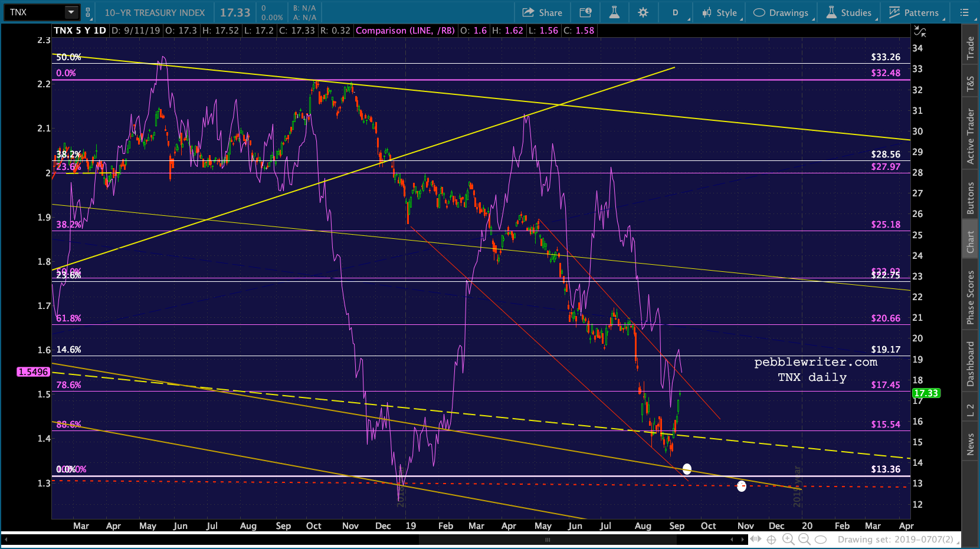980x549 pixels.
Task: Click the double-arrow expand time axis icon
Action: pos(755,539)
